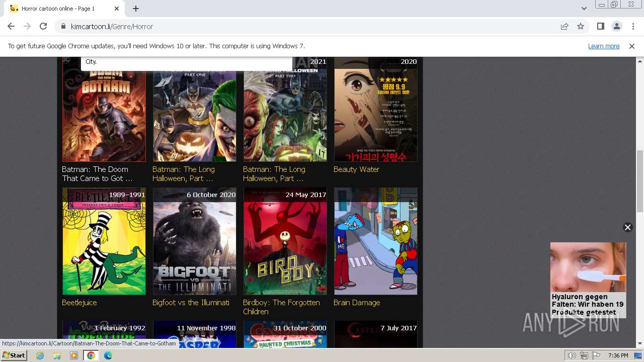Click the Long Halloween Part Two poster
Image resolution: width=644 pixels, height=362 pixels.
(285, 109)
